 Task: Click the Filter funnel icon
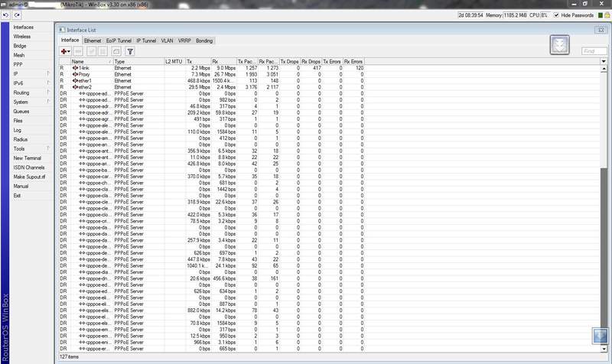point(130,51)
